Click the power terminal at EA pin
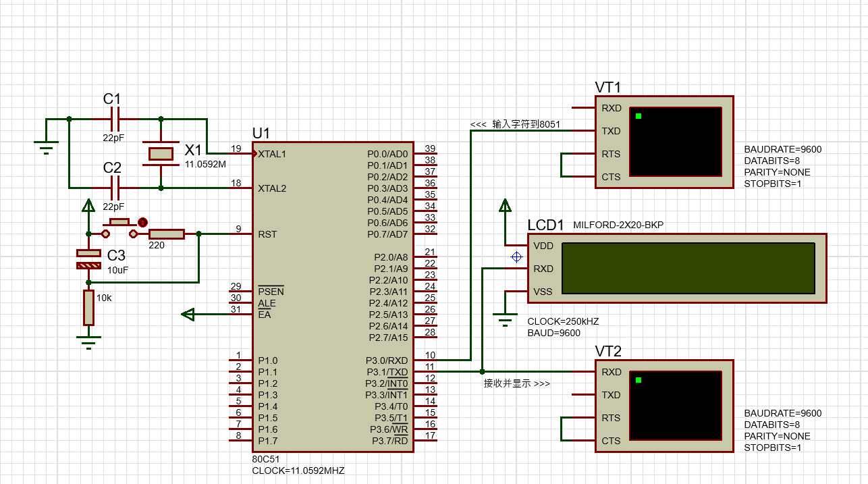Image resolution: width=868 pixels, height=484 pixels. [189, 314]
